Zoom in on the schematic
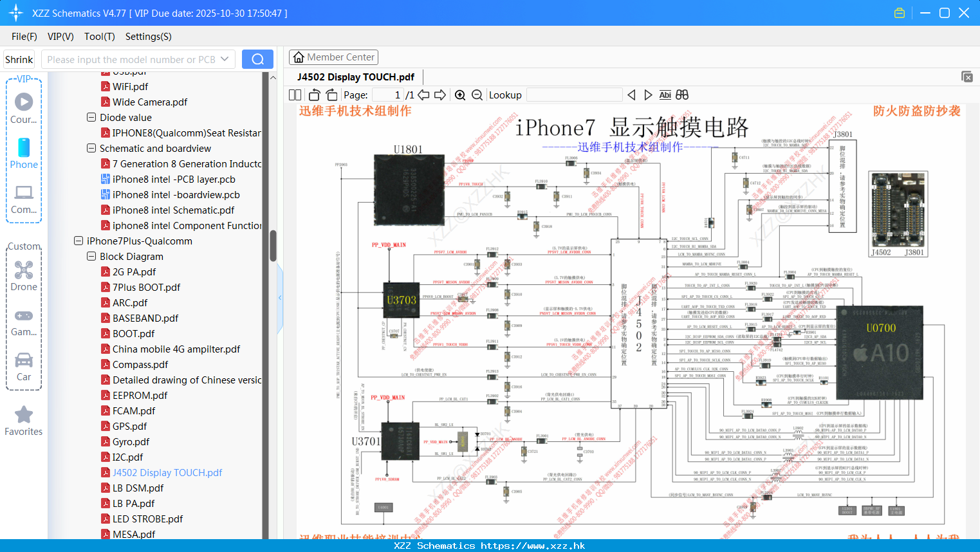The height and width of the screenshot is (552, 980). click(460, 95)
